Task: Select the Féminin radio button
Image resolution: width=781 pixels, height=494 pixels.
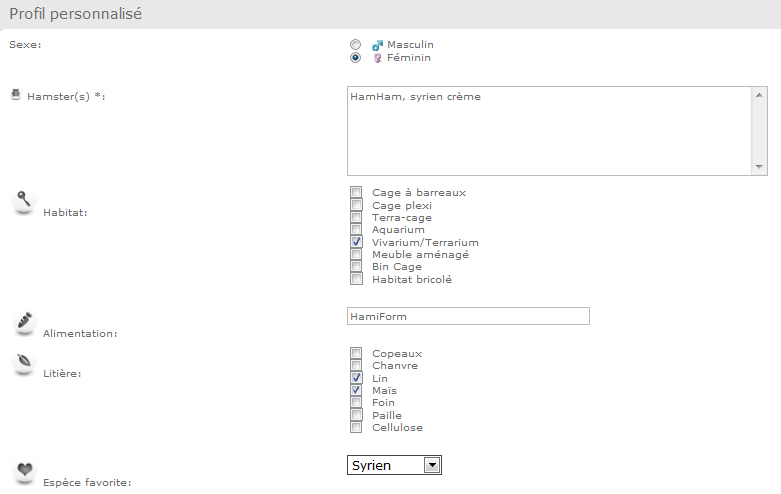Action: [355, 58]
